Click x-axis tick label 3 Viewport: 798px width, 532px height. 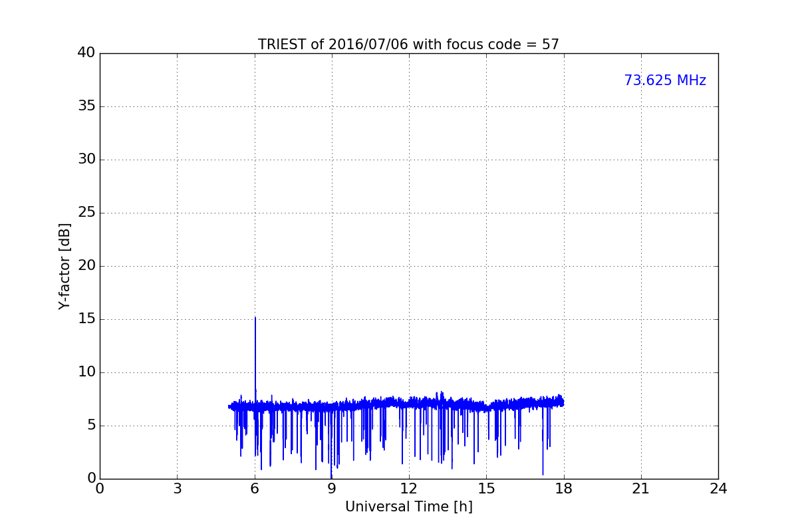point(177,489)
